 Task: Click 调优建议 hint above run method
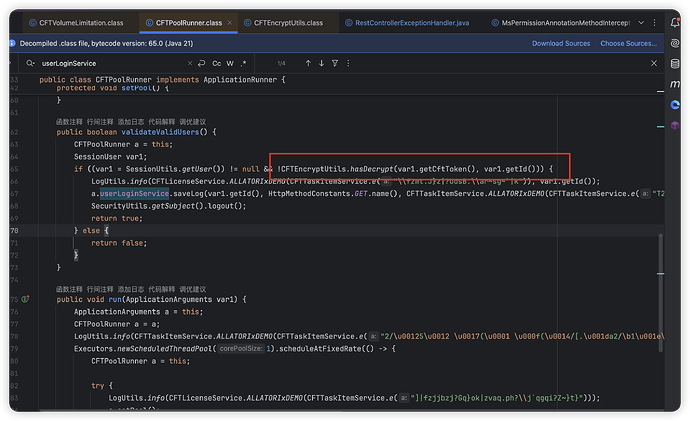pos(192,289)
